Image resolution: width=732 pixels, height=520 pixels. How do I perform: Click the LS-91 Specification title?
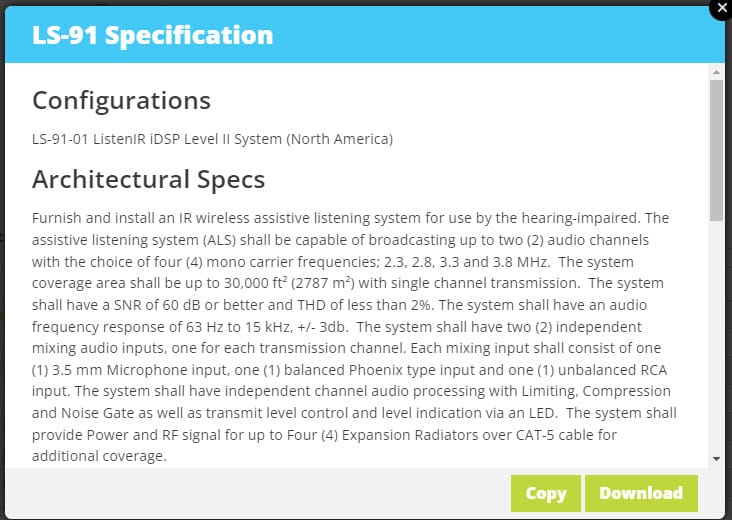pyautogui.click(x=152, y=35)
